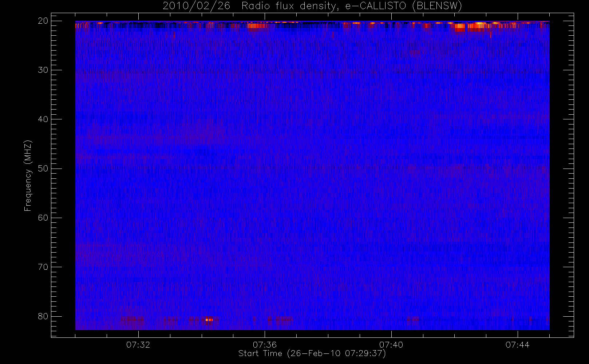This screenshot has height=364, width=589.
Task: Click the 07:40 time tick label
Action: click(x=391, y=345)
